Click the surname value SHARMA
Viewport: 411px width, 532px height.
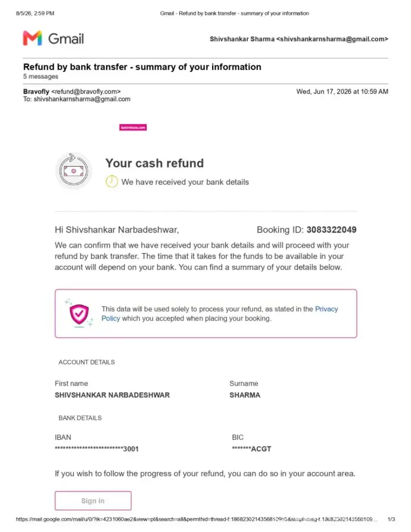pyautogui.click(x=245, y=395)
